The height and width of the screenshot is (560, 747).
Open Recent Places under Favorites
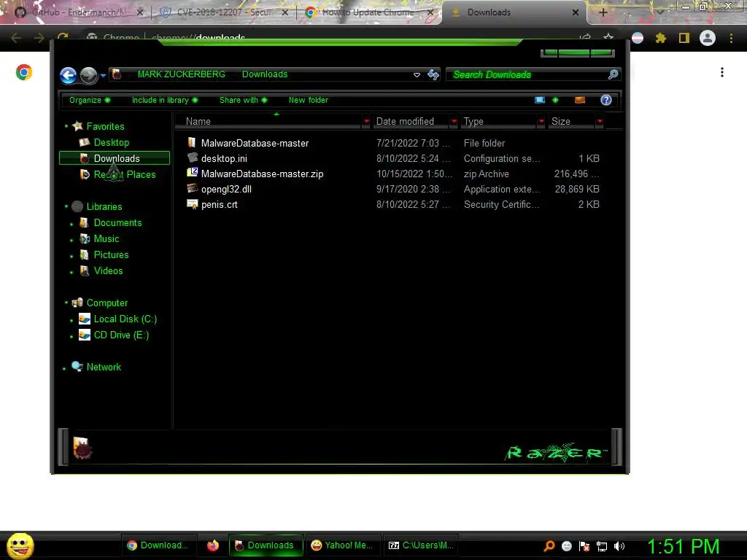(124, 174)
